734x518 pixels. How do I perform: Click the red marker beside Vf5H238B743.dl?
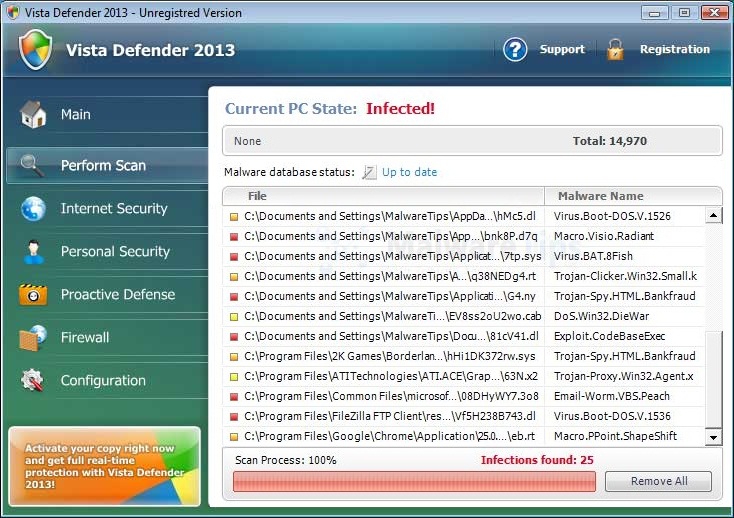[x=234, y=416]
